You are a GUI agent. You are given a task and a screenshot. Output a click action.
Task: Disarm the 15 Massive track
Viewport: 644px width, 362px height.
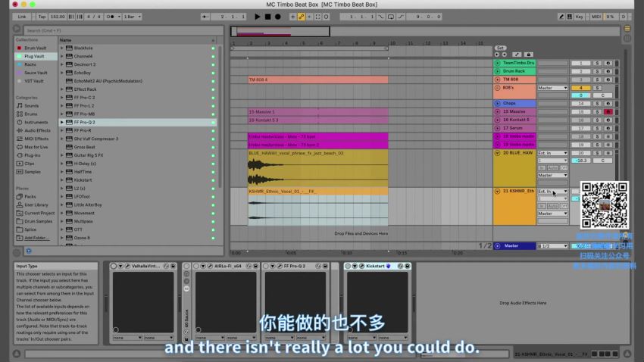(x=608, y=111)
